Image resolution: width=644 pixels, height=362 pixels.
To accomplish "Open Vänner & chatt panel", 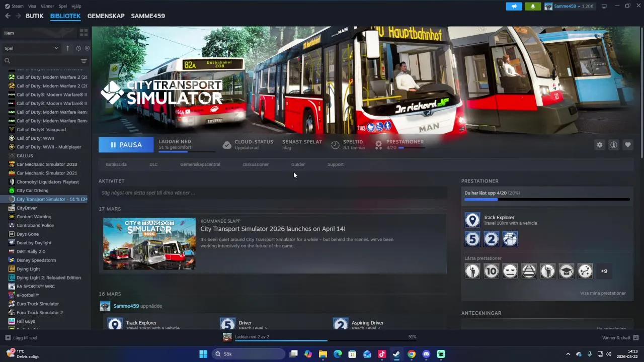I will click(620, 337).
